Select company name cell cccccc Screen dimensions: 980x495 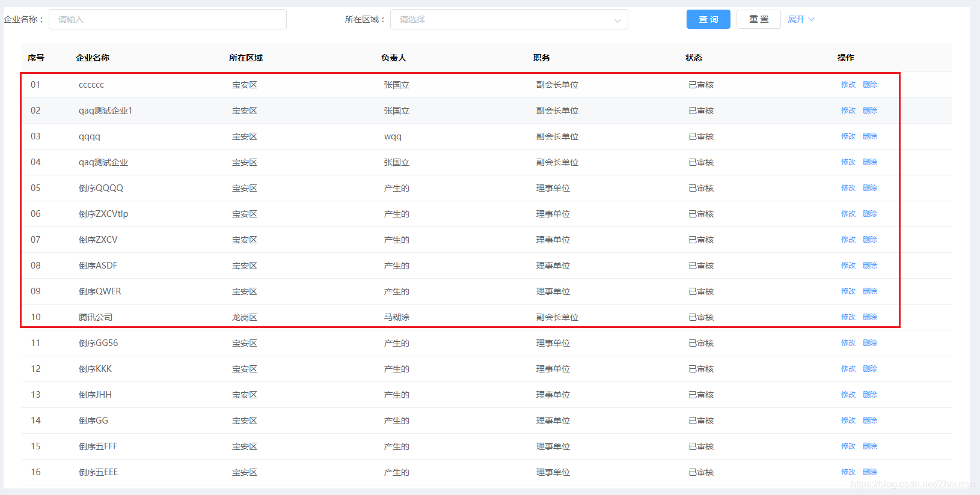91,85
